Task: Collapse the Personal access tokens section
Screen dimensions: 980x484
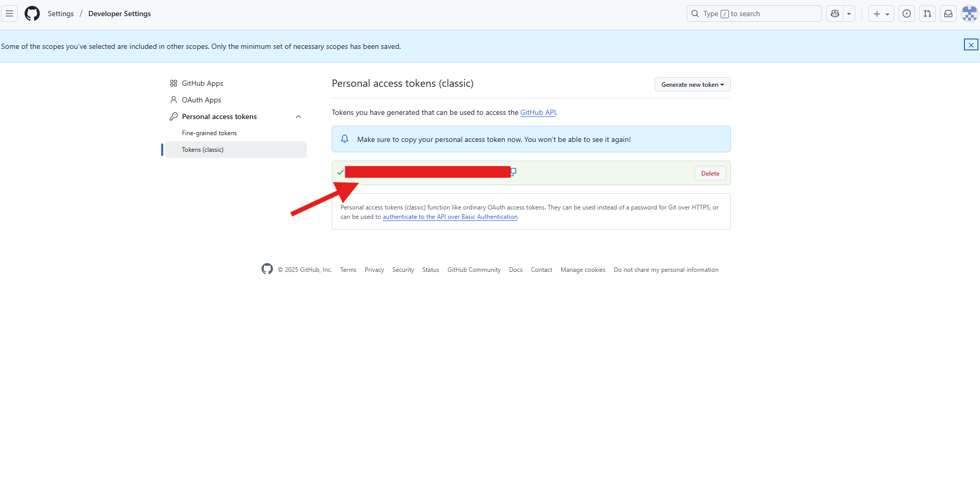Action: pos(298,116)
